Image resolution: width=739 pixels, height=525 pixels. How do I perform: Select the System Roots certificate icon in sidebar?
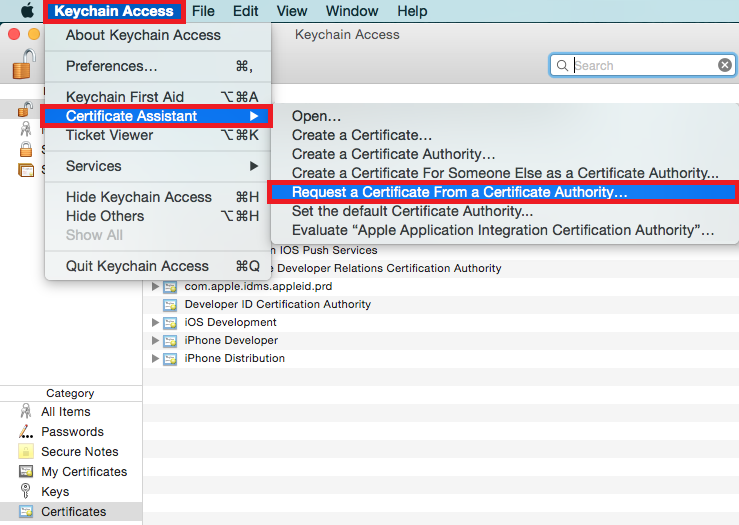pyautogui.click(x=25, y=170)
